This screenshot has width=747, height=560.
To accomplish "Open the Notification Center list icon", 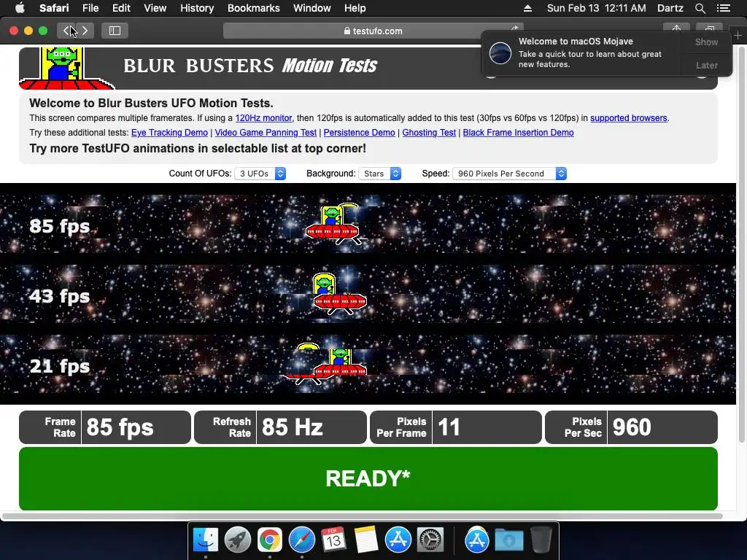I will click(x=724, y=8).
